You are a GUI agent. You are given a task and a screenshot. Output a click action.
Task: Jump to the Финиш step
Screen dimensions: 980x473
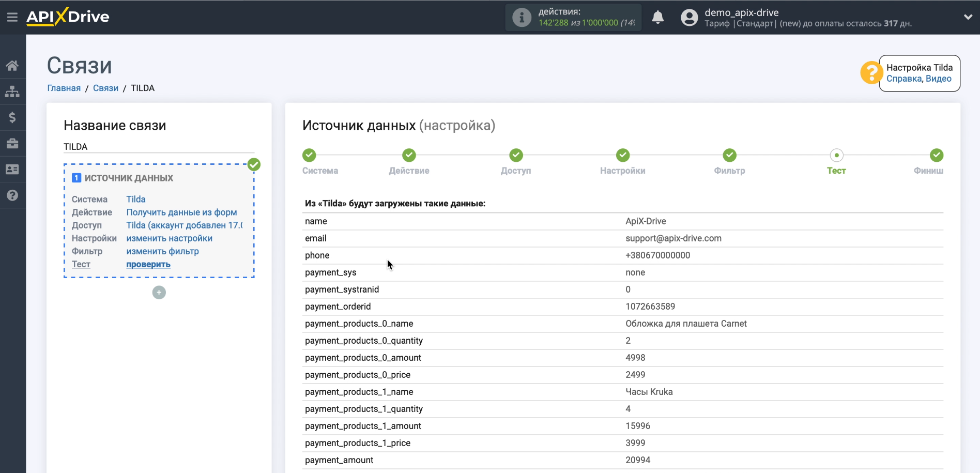click(936, 155)
